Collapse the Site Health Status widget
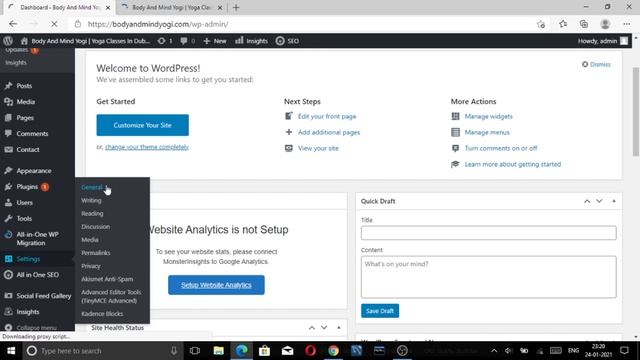Image resolution: width=640 pixels, height=360 pixels. click(x=339, y=328)
